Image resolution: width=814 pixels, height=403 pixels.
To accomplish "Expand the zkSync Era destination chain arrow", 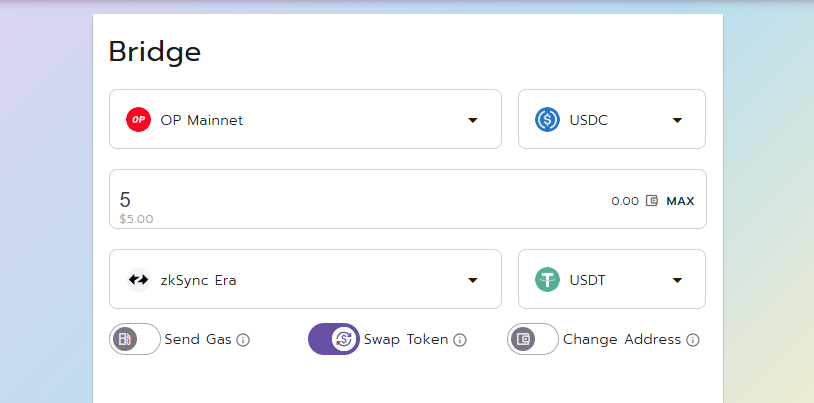I will click(x=472, y=280).
